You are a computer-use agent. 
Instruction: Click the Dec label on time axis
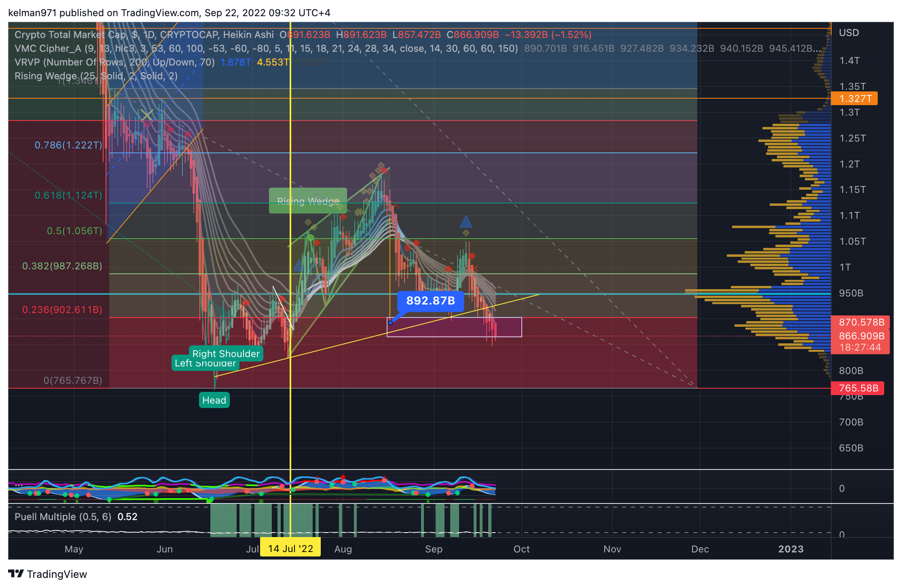pos(700,549)
